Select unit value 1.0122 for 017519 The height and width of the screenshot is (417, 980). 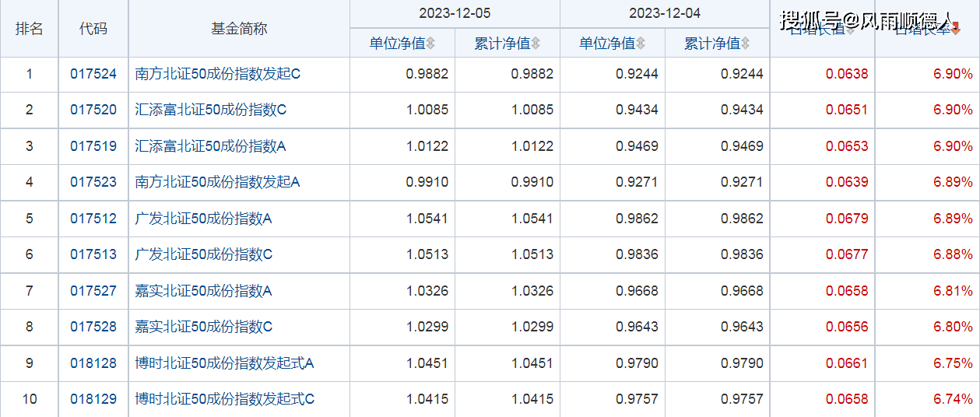(427, 146)
